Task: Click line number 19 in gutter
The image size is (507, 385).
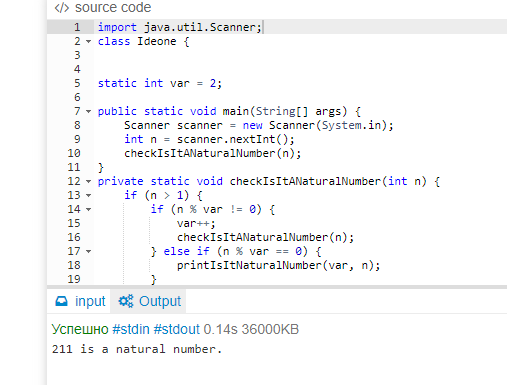Action: 74,279
